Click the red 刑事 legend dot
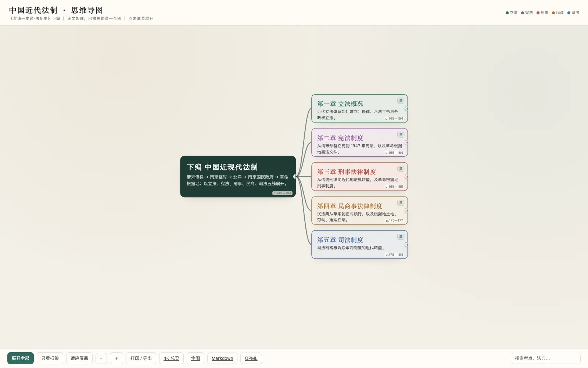 (538, 13)
